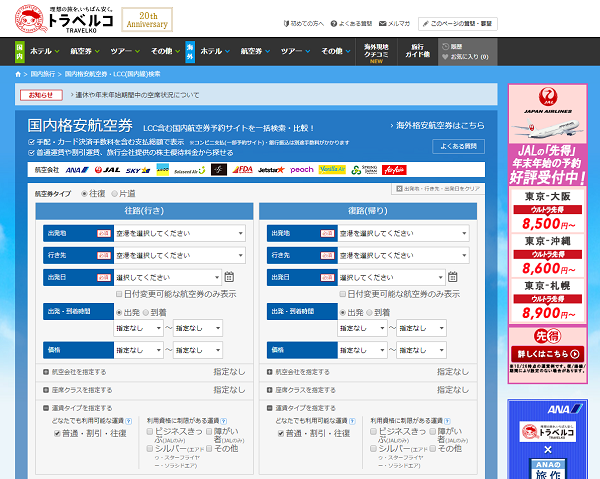This screenshot has height=479, width=600.
Task: Open outbound 出発日 date dropdown
Action: (168, 277)
